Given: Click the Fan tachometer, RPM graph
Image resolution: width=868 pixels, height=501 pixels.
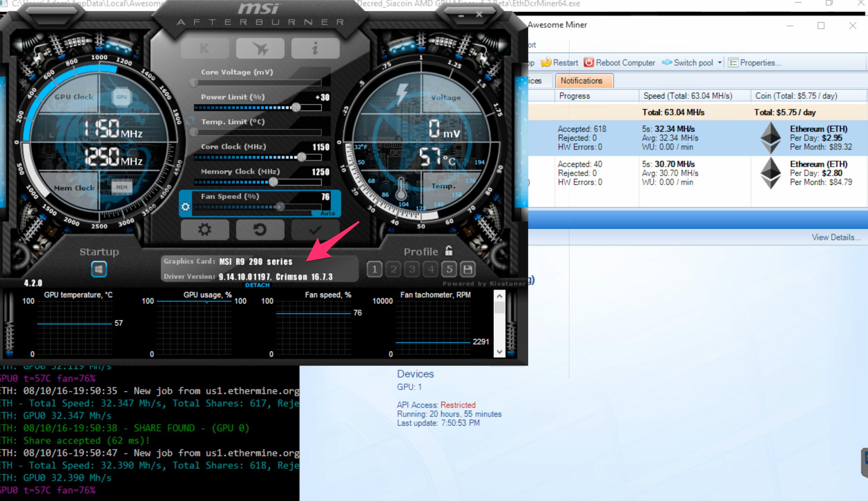Looking at the screenshot, I should [433, 328].
